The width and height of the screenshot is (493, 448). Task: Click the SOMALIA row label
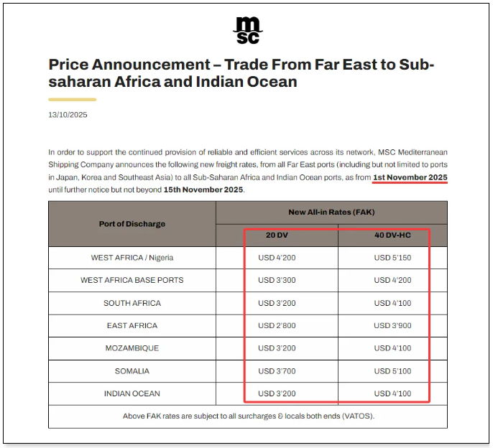pyautogui.click(x=132, y=370)
